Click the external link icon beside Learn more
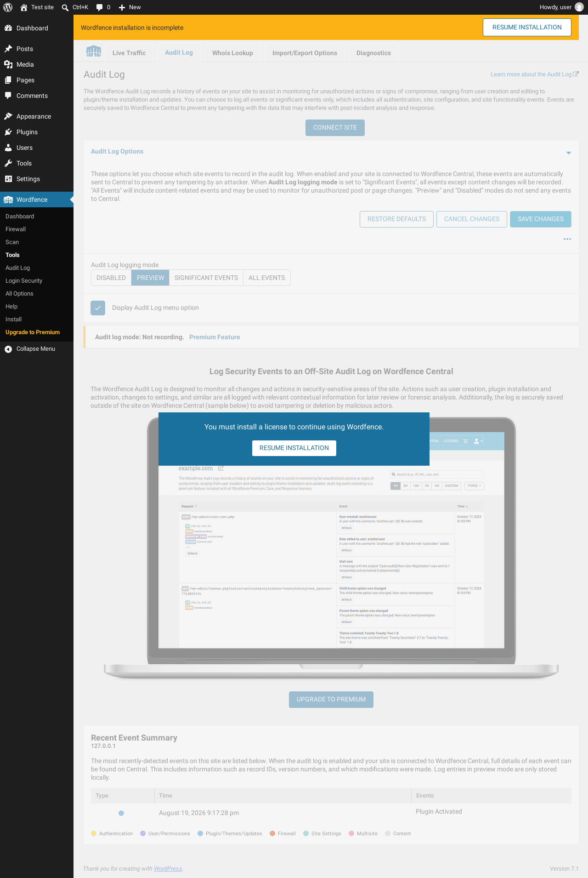Viewport: 588px width, 878px height. coord(576,74)
